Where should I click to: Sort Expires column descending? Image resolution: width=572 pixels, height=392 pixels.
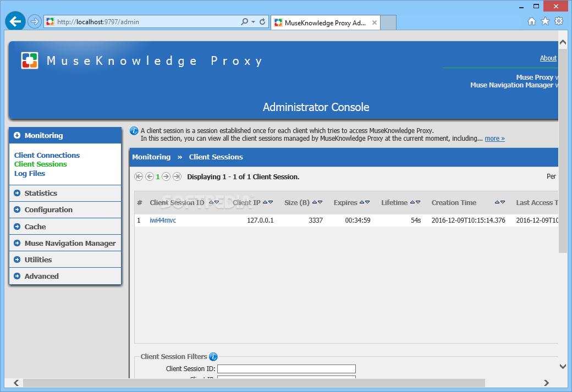(x=367, y=202)
